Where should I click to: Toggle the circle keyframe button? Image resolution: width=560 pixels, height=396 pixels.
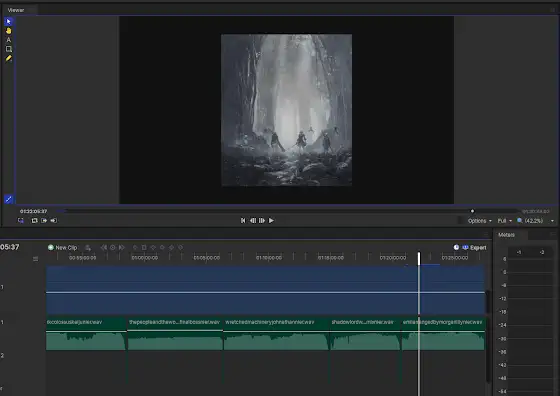click(112, 247)
